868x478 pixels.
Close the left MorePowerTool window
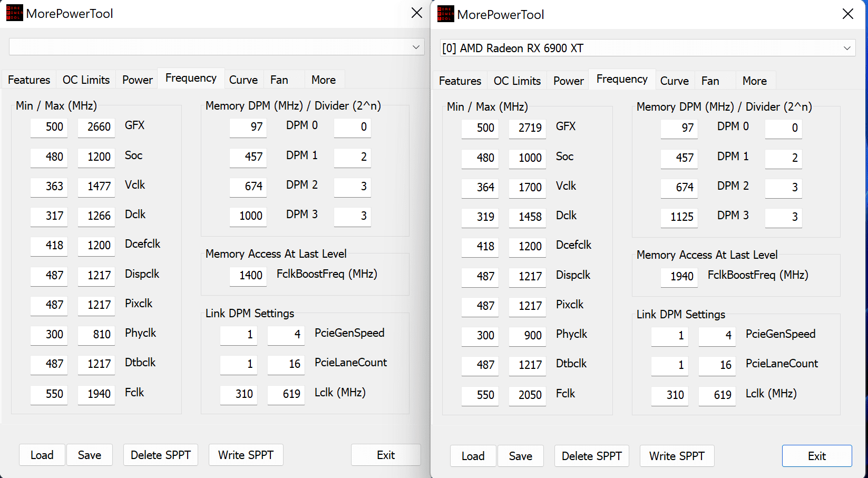pos(417,13)
